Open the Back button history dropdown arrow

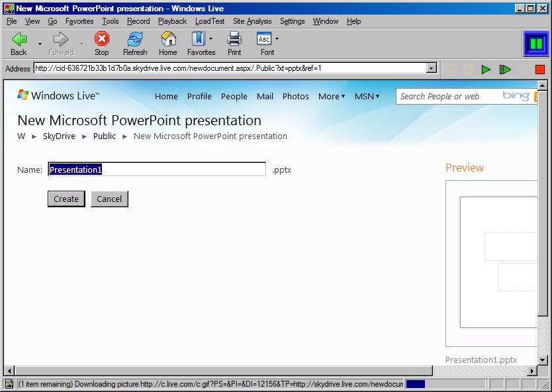40,44
